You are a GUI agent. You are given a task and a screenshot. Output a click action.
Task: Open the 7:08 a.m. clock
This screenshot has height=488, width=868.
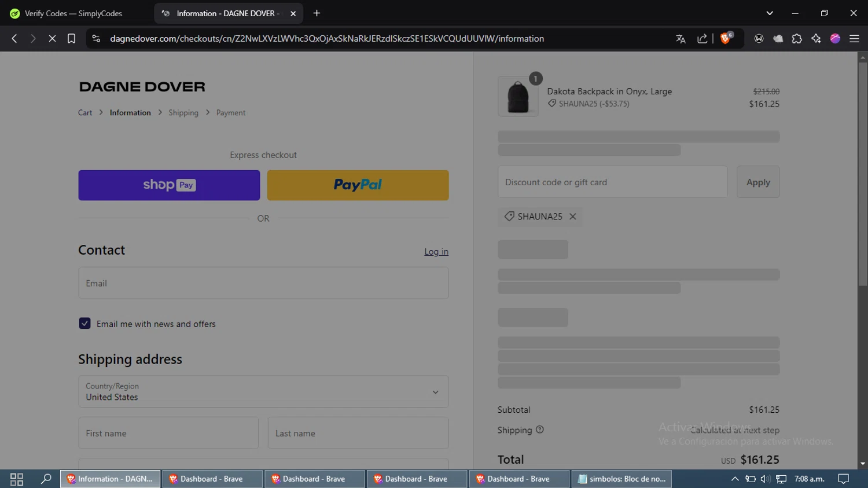tap(809, 479)
